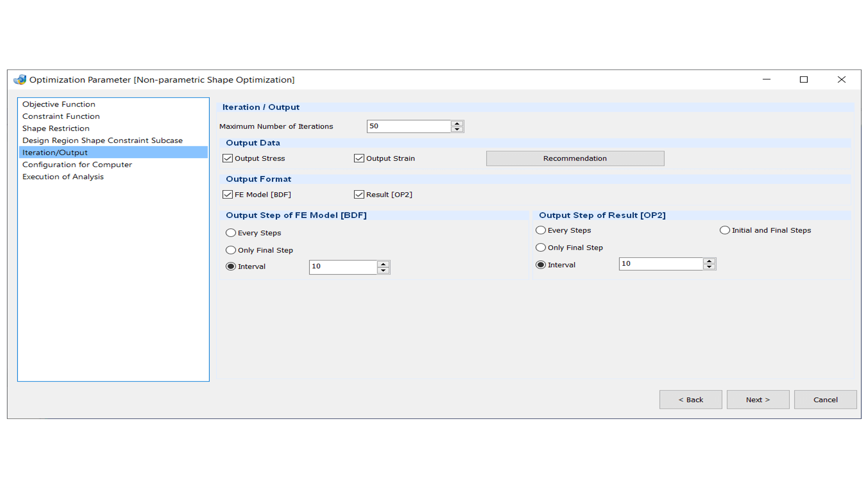Go to Constraint Function in sidebar
The height and width of the screenshot is (488, 868).
61,116
